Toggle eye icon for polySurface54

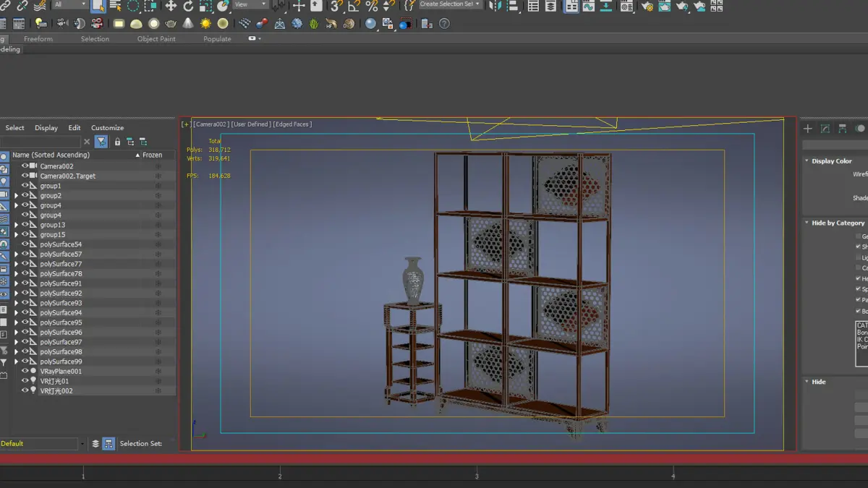pos(25,244)
